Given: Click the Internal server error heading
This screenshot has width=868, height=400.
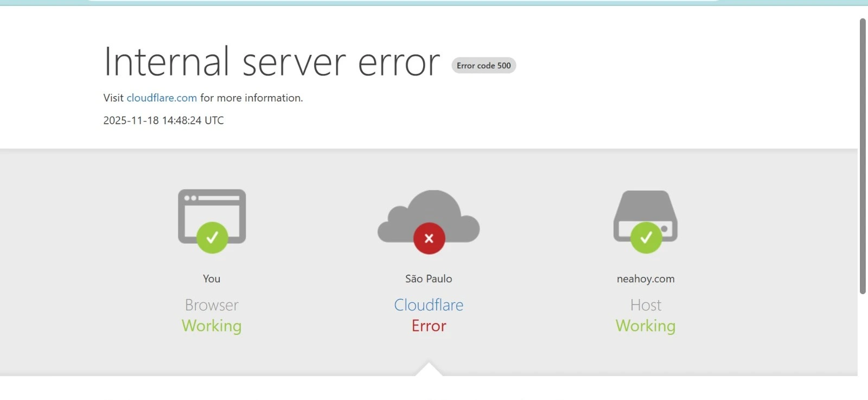Looking at the screenshot, I should pyautogui.click(x=271, y=62).
